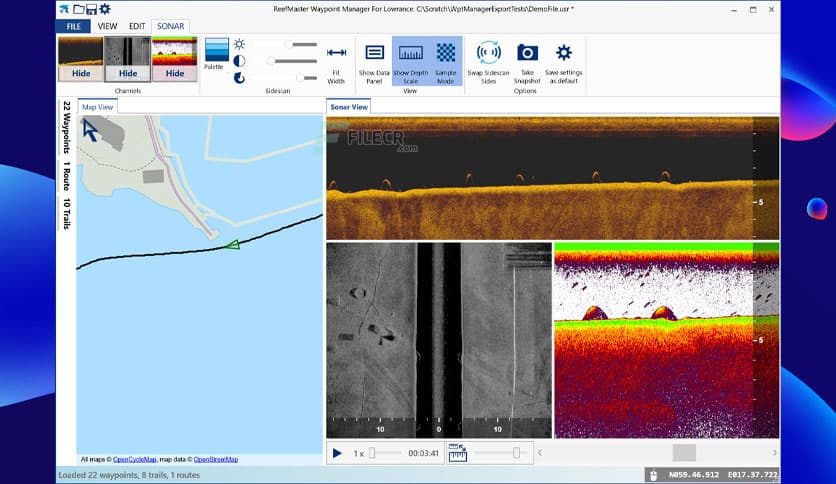Viewport: 836px width, 484px height.
Task: Open the 1 Route side panel
Action: tap(67, 176)
